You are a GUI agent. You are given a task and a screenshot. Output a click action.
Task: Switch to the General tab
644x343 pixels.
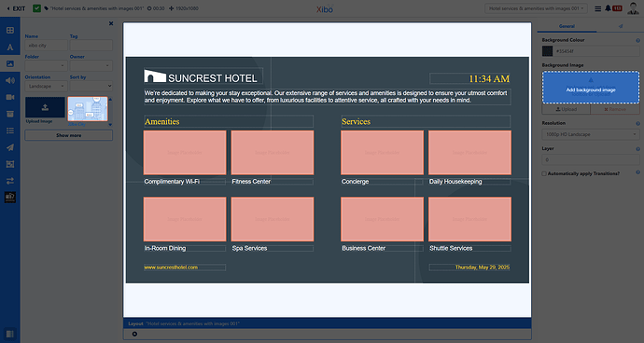click(567, 26)
